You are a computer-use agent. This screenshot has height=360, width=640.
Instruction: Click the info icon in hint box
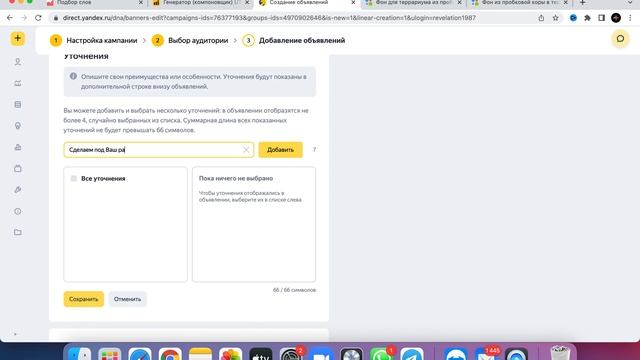pos(73,76)
